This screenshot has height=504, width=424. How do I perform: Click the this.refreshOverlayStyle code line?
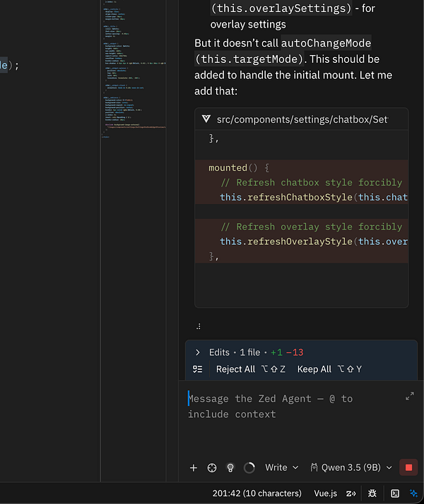(314, 241)
